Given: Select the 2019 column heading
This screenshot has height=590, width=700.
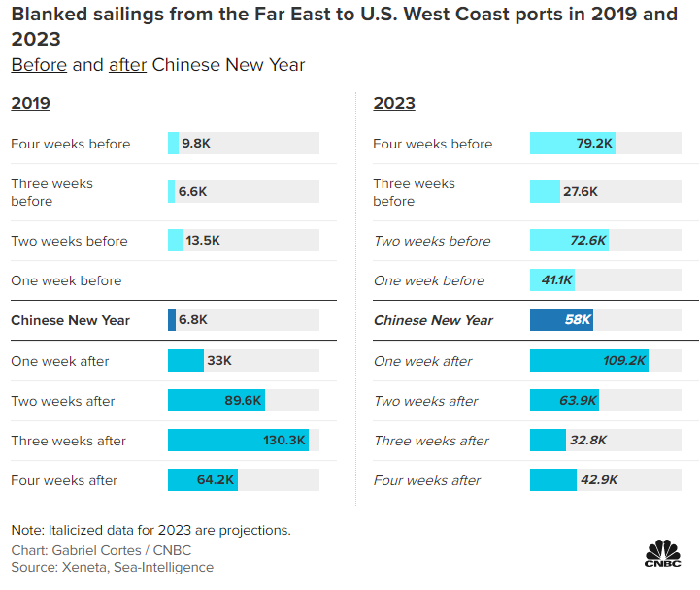Looking at the screenshot, I should 30,103.
